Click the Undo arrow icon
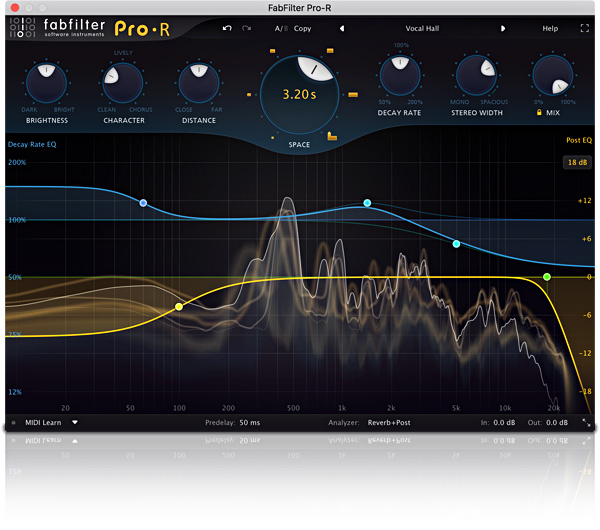The image size is (600, 530). point(227,28)
